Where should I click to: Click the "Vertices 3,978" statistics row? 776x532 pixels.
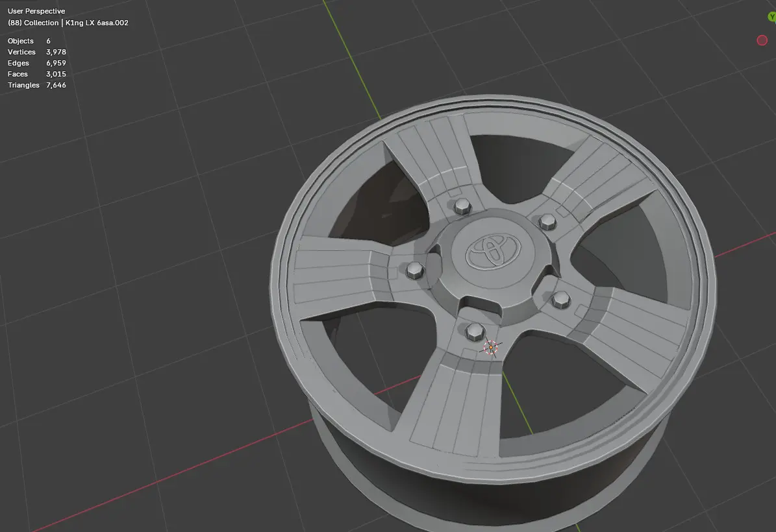pos(36,52)
